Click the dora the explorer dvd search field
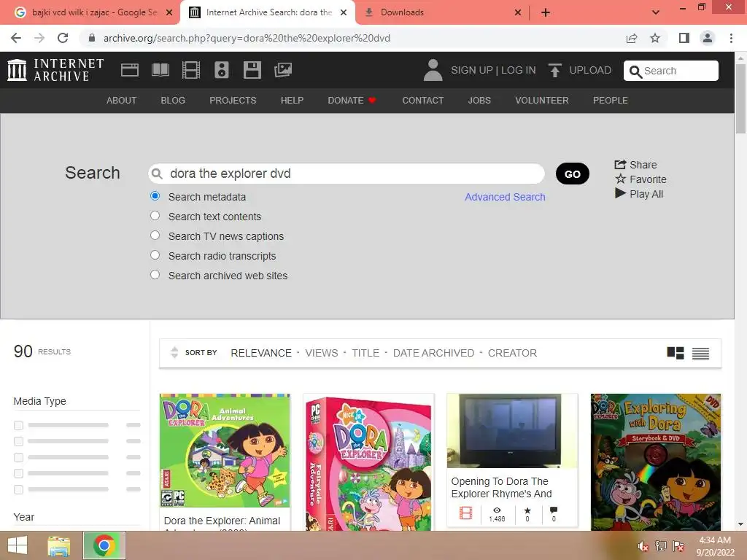 pos(347,174)
